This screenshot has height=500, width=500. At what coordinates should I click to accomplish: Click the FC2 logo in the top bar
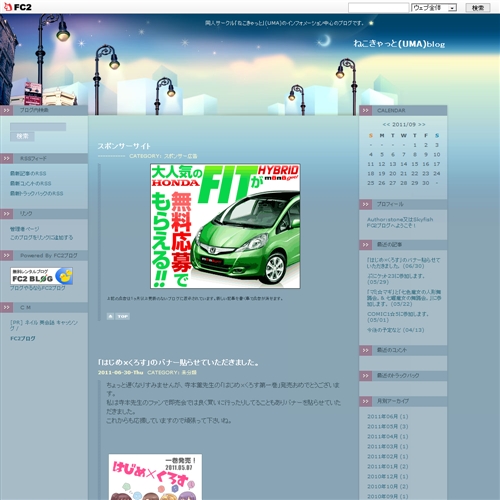(17, 7)
